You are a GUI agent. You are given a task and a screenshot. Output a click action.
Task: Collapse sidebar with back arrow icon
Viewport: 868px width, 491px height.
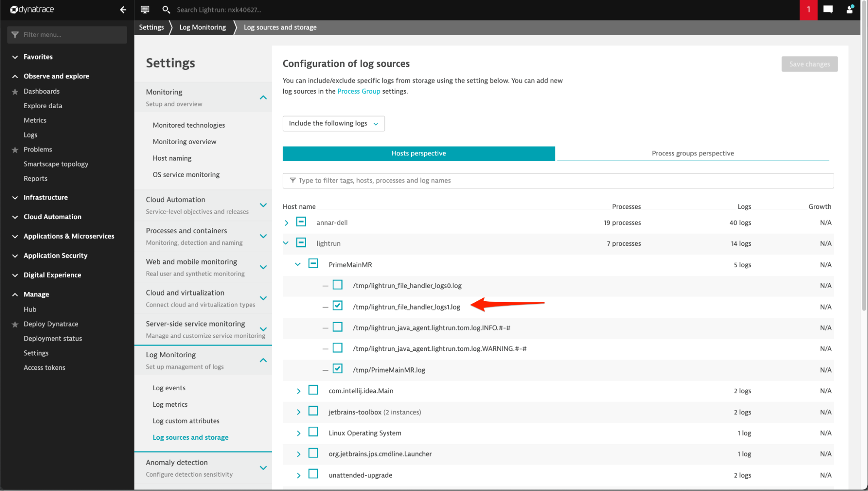click(x=123, y=10)
